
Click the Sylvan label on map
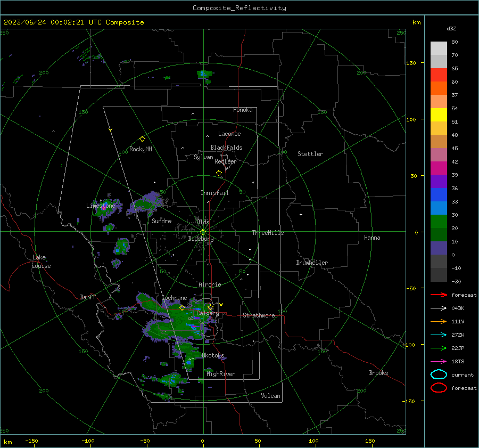coord(203,157)
